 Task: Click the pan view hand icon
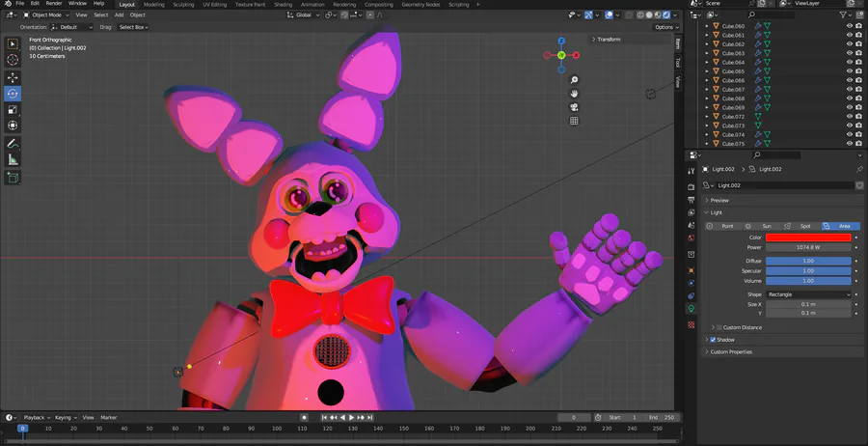[574, 94]
